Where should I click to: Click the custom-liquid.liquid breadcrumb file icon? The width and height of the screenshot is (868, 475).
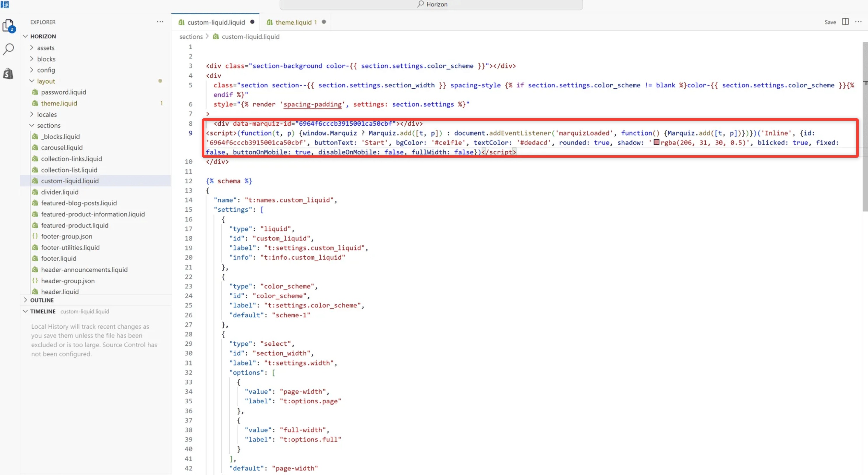[x=216, y=37]
